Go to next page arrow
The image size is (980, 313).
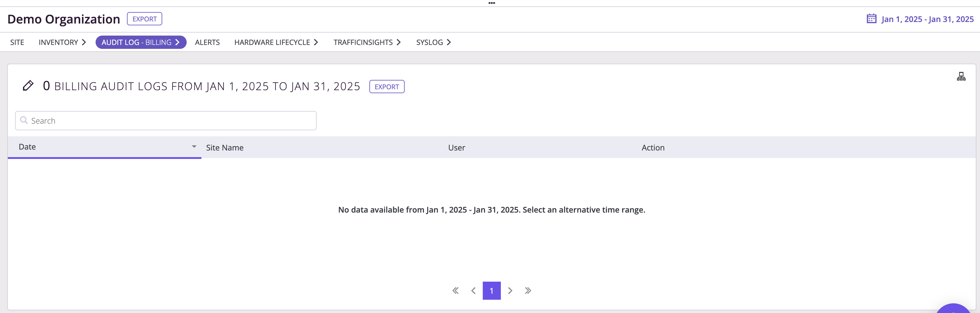(510, 291)
